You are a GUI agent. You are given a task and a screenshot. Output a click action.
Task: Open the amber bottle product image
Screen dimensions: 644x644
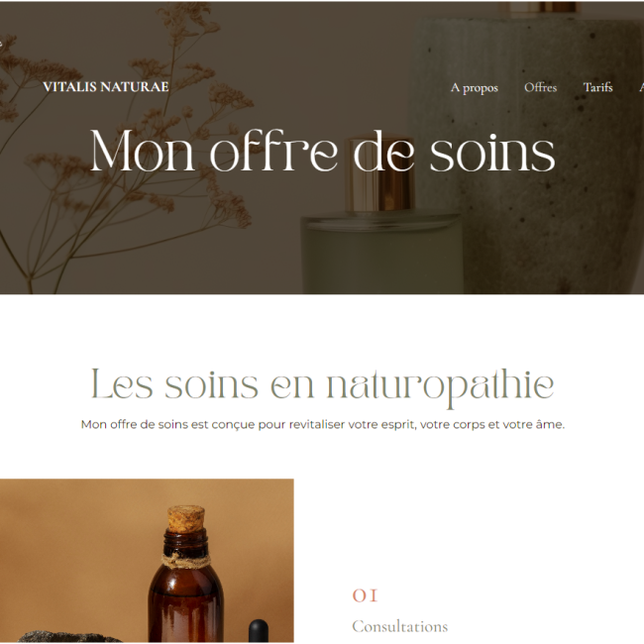[147, 561]
